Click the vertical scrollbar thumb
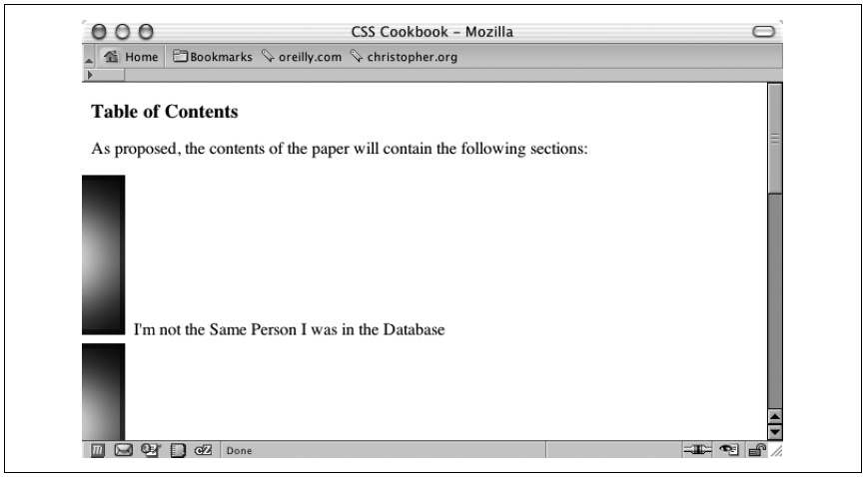868x477 pixels. point(775,139)
